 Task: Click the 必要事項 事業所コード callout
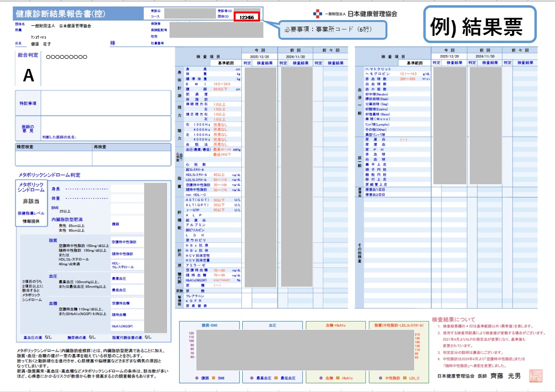pos(330,30)
